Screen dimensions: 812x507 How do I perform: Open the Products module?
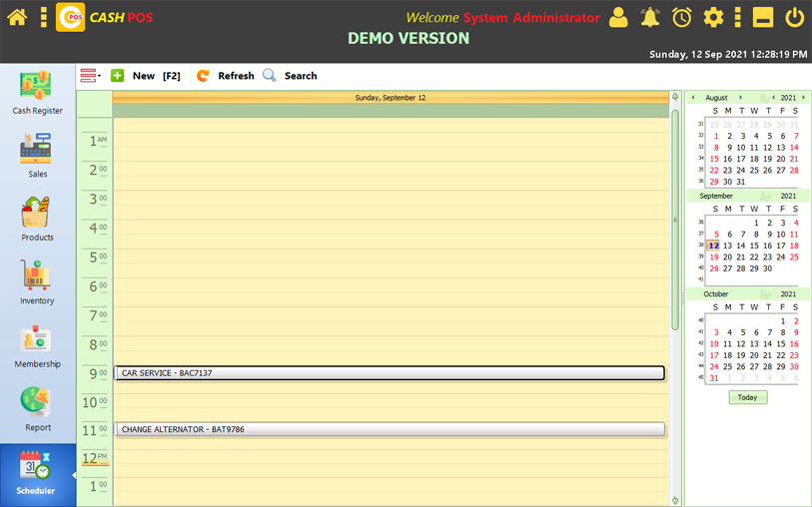coord(37,219)
